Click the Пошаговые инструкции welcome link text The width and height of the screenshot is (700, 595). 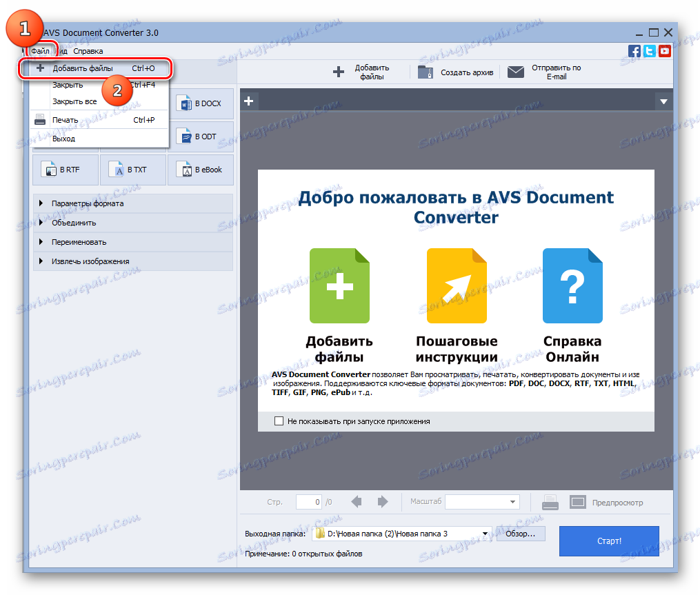click(x=457, y=349)
